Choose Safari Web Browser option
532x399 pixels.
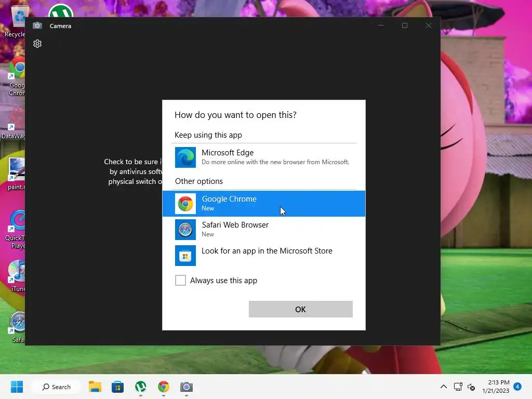coord(264,229)
